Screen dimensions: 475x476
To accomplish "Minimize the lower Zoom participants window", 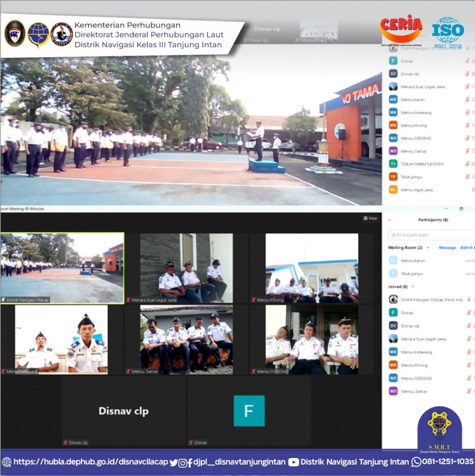I will click(x=446, y=209).
